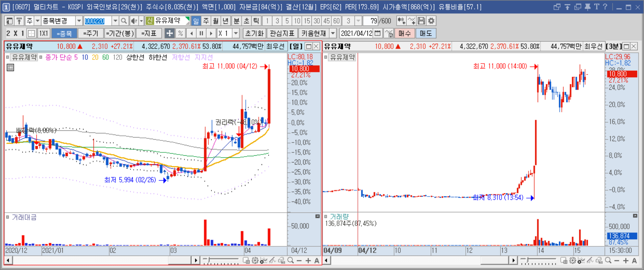
Task: Click the 1X1 layout button
Action: [44, 33]
